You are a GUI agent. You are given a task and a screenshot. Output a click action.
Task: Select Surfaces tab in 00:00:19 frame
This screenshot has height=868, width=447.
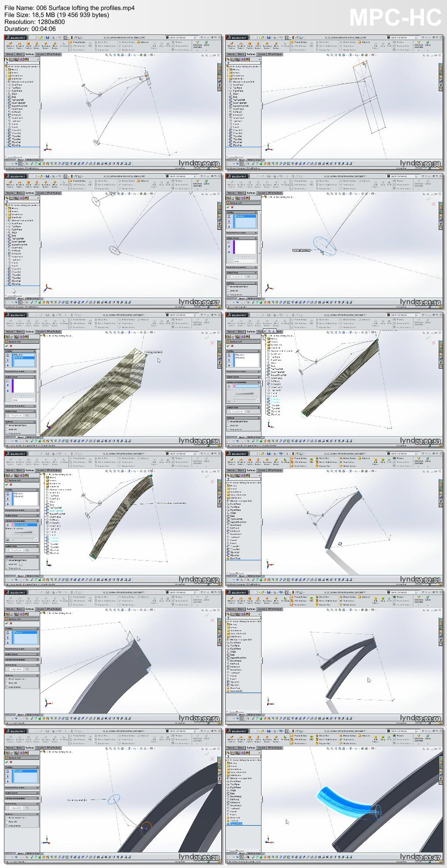30,54
